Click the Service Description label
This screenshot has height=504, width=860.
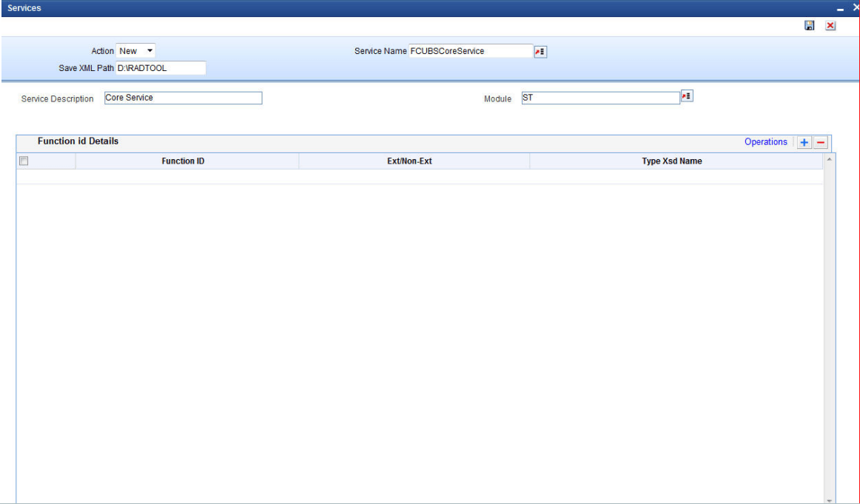pos(58,98)
